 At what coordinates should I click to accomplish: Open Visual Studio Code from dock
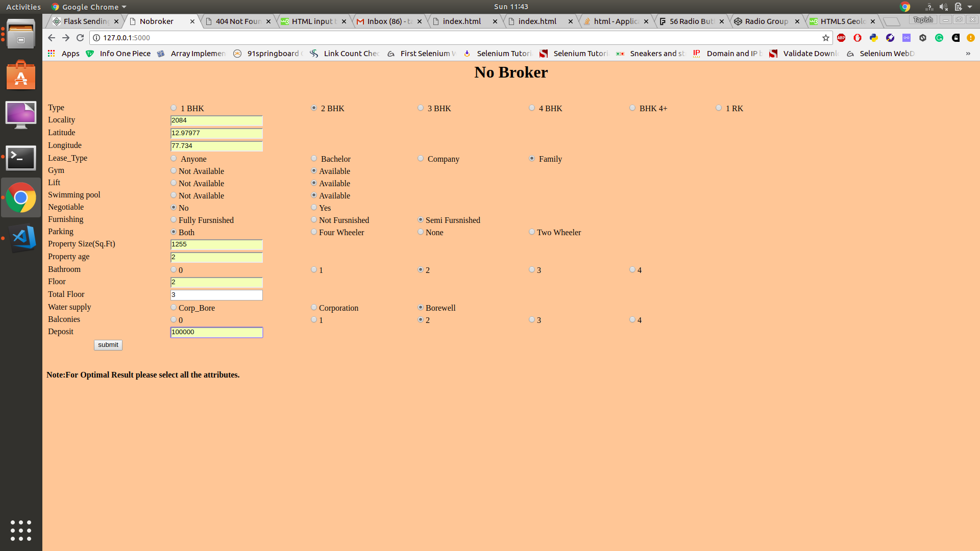(21, 238)
